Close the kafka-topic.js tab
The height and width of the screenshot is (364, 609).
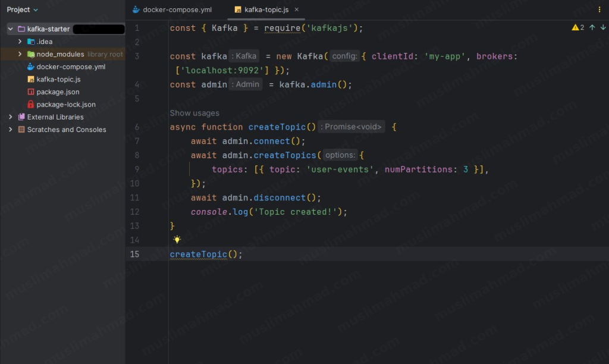296,10
